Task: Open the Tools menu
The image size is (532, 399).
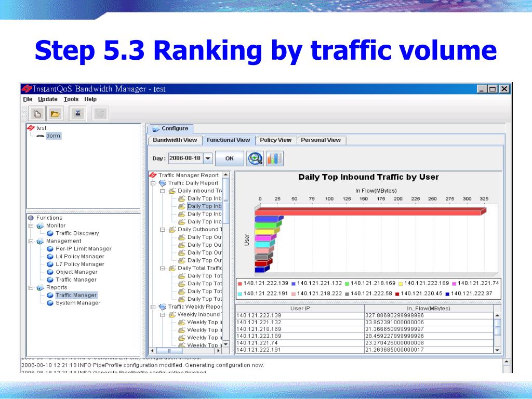Action: tap(71, 99)
